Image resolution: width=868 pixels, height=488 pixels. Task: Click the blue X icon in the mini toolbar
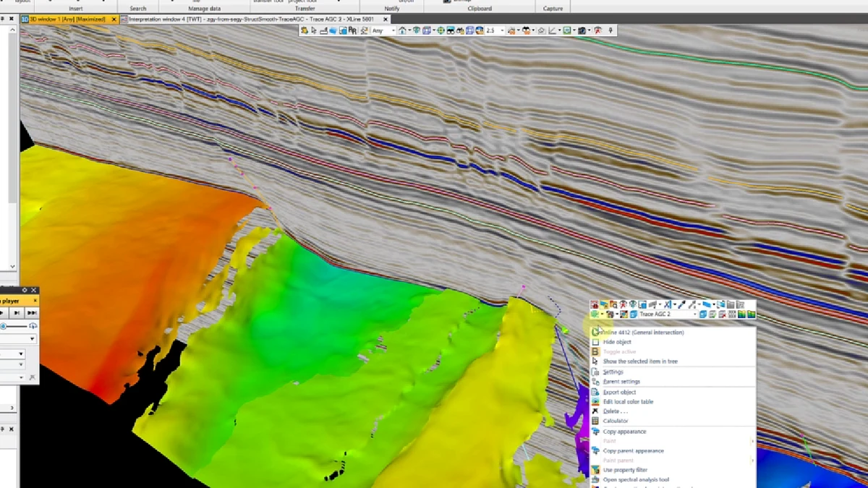pos(668,305)
